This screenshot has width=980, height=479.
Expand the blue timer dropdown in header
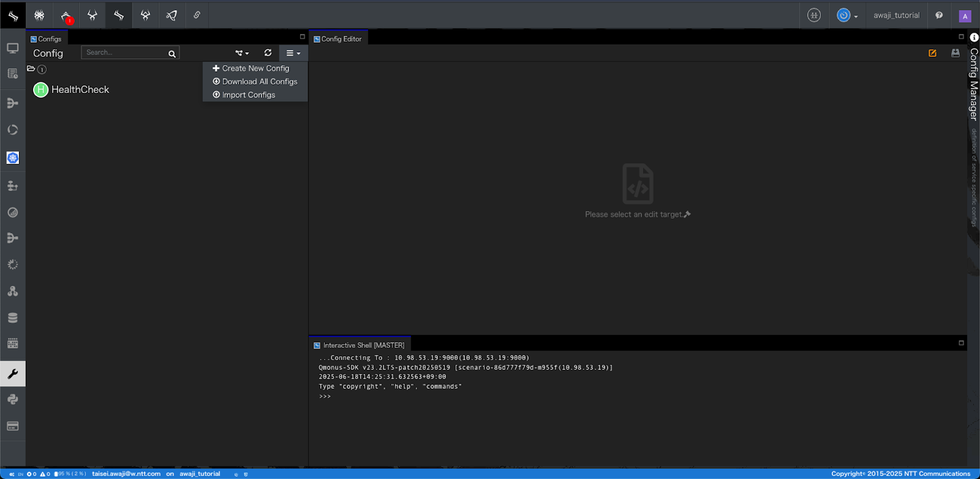coord(847,16)
